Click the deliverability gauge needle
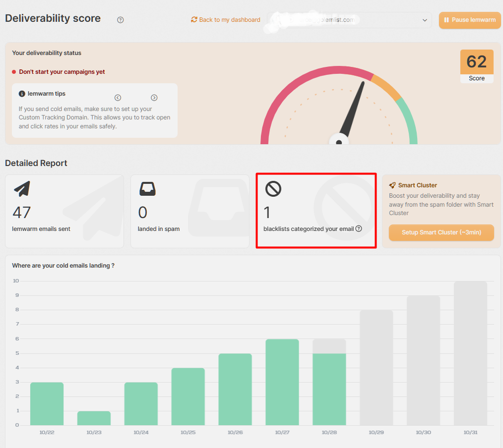503x448 pixels. point(356,109)
